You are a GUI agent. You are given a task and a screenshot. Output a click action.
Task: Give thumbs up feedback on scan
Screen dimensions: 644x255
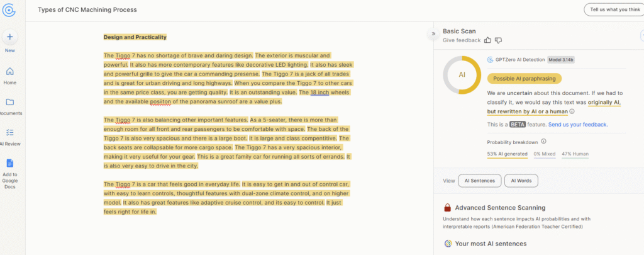[487, 40]
